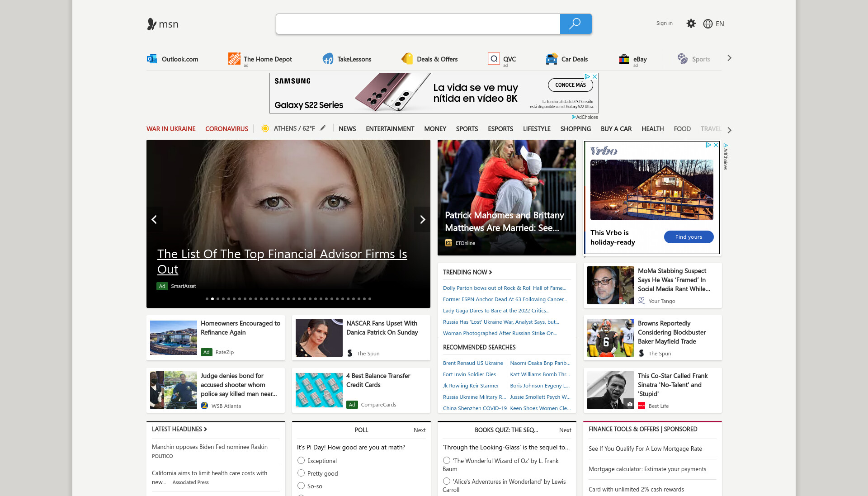This screenshot has height=496, width=868.
Task: Open '4 Best Balance Transfer Credit Cards' thumbnail
Action: click(319, 390)
